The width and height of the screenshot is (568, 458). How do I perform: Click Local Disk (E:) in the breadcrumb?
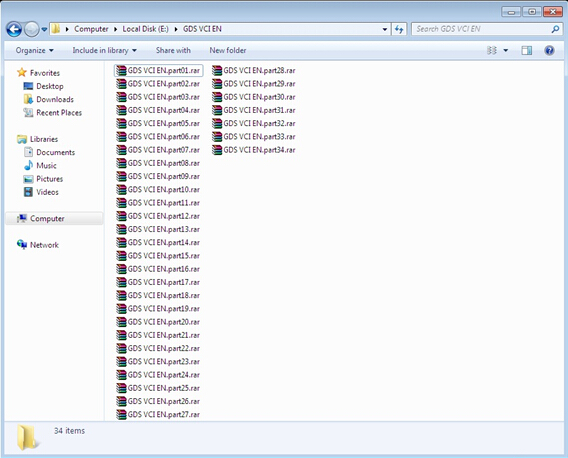click(145, 29)
